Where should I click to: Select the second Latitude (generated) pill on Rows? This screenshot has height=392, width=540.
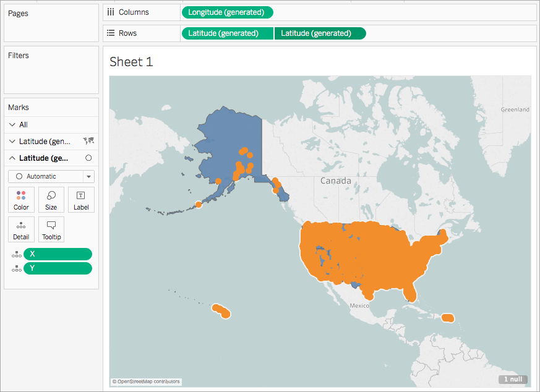click(320, 33)
